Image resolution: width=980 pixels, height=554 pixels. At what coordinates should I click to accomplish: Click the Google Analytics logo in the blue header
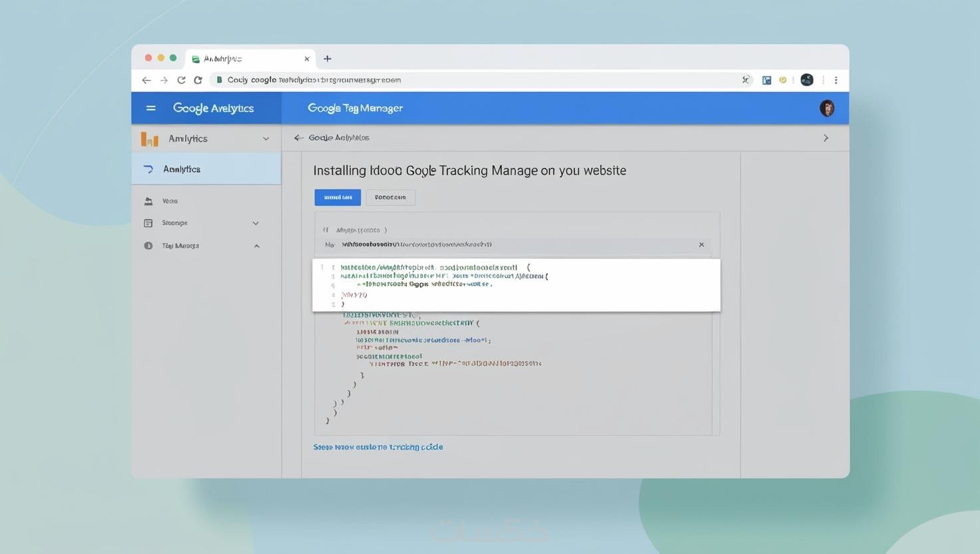pos(213,108)
